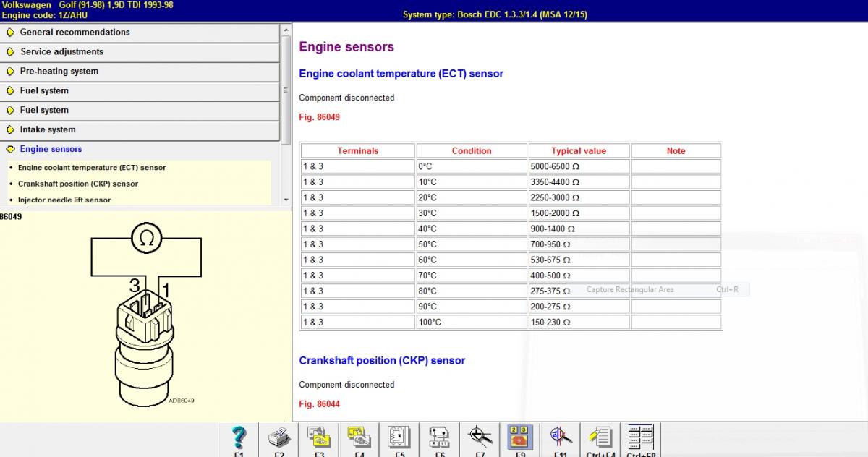Click the F11 magnifier toolbar icon
This screenshot has height=457, width=868.
click(560, 437)
